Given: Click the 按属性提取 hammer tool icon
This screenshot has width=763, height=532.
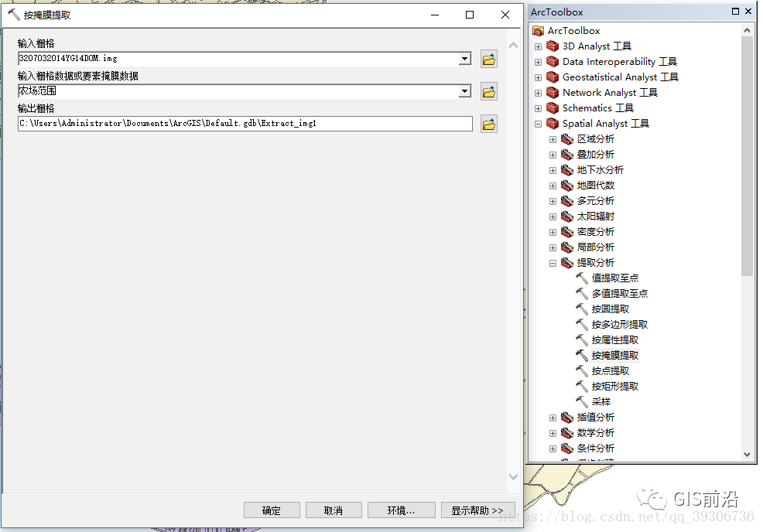Looking at the screenshot, I should coord(582,340).
